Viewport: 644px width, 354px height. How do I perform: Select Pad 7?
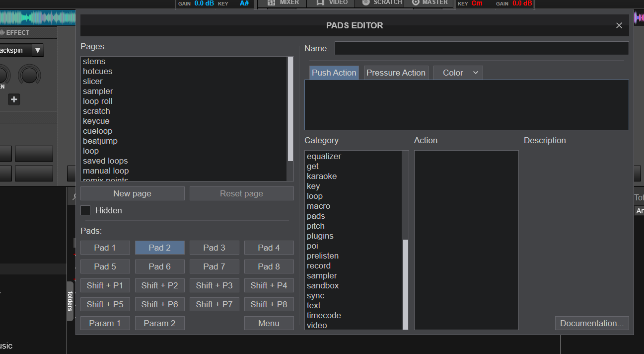coord(214,266)
